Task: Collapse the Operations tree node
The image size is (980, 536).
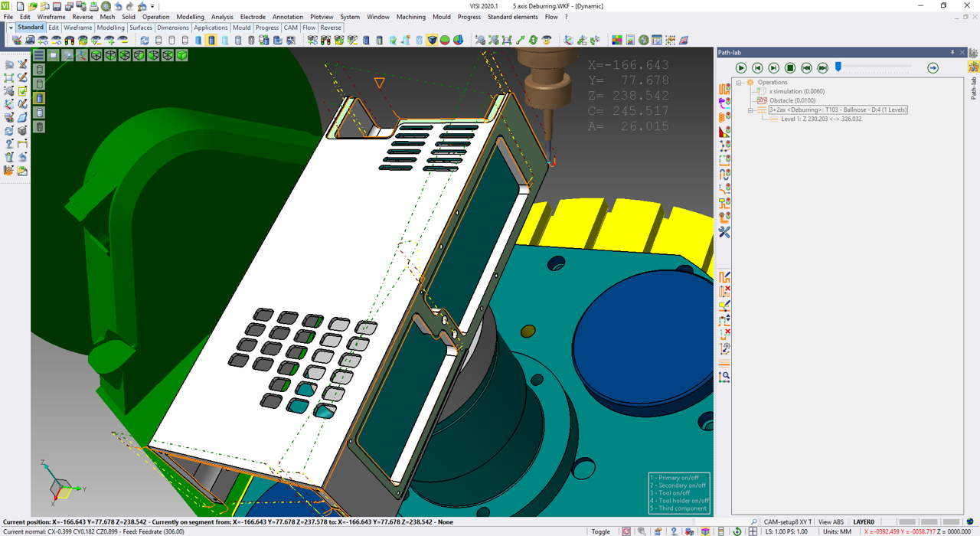Action: coord(740,83)
